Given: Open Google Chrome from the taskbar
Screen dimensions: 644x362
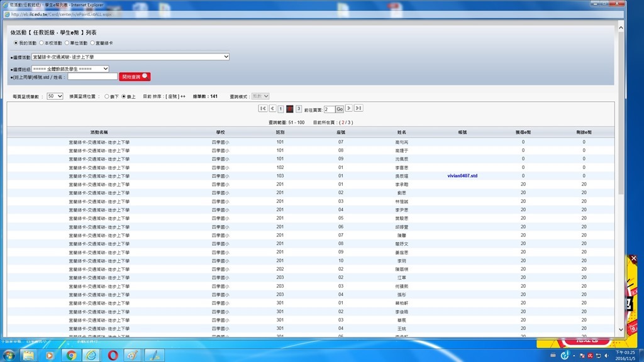Looking at the screenshot, I should [71, 355].
